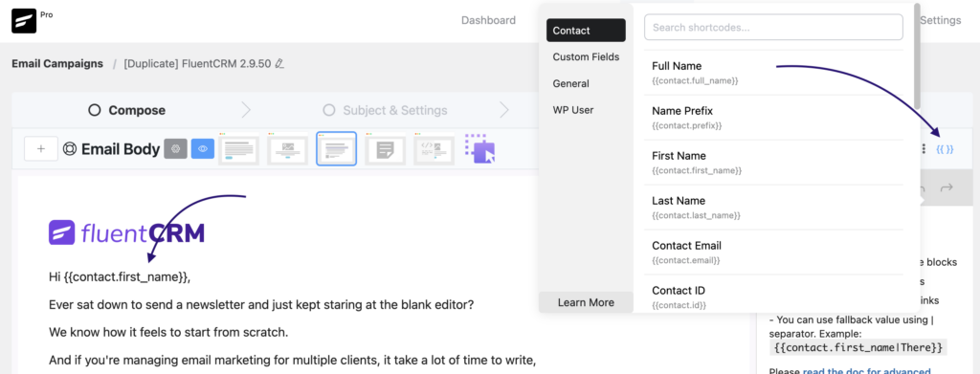980x374 pixels.
Task: Click the Hi {{contact.first_name}} greeting line
Action: [x=120, y=276]
